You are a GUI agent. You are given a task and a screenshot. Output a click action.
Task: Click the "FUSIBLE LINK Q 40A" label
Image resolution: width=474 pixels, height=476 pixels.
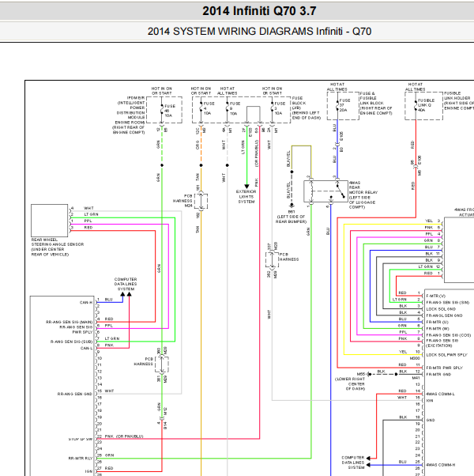pos(426,105)
